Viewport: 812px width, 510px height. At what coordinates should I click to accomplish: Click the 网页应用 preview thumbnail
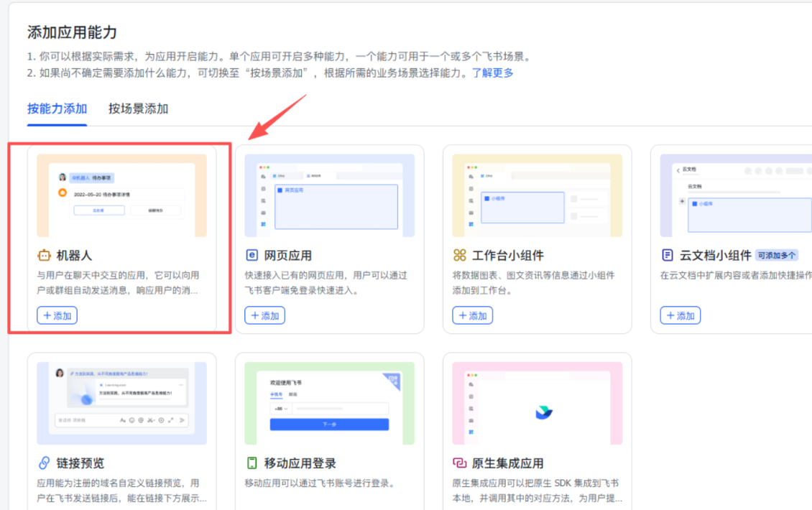[x=330, y=195]
